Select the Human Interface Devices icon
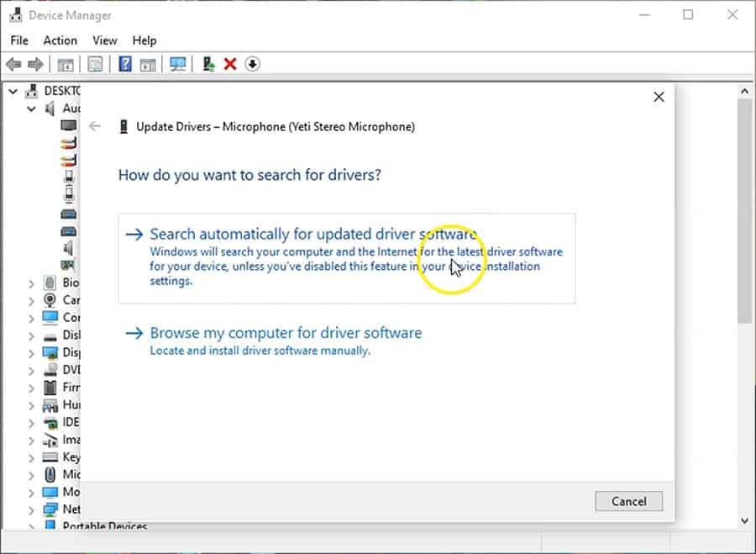The width and height of the screenshot is (756, 554). [50, 405]
